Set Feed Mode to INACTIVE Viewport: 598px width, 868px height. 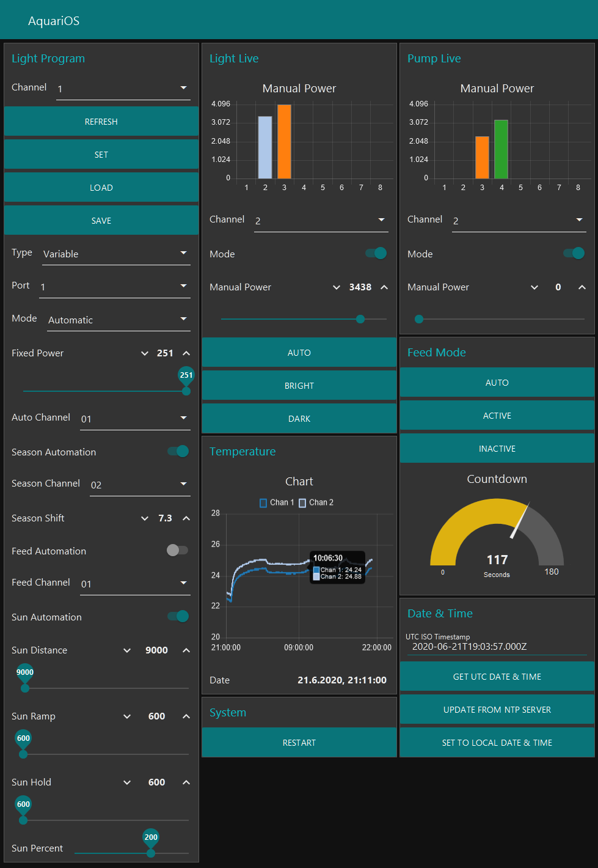[x=497, y=448]
